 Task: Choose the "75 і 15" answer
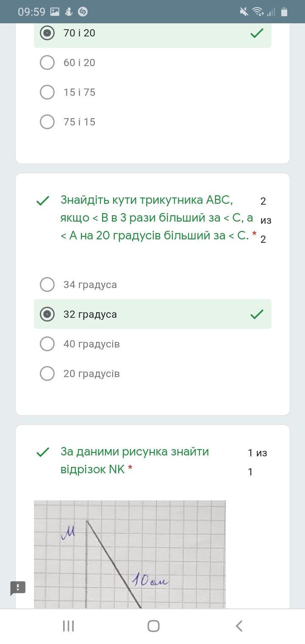tap(152, 122)
